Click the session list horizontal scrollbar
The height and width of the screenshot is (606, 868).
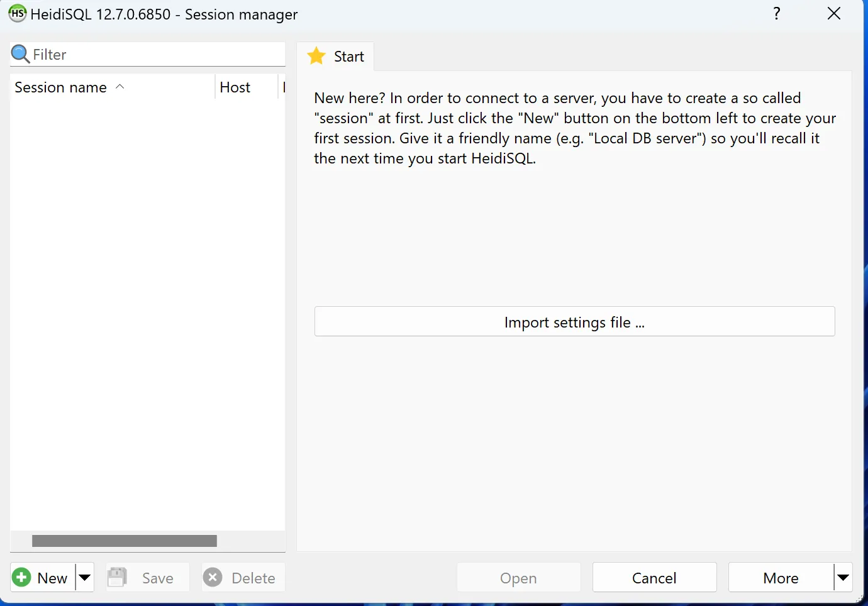click(x=125, y=541)
